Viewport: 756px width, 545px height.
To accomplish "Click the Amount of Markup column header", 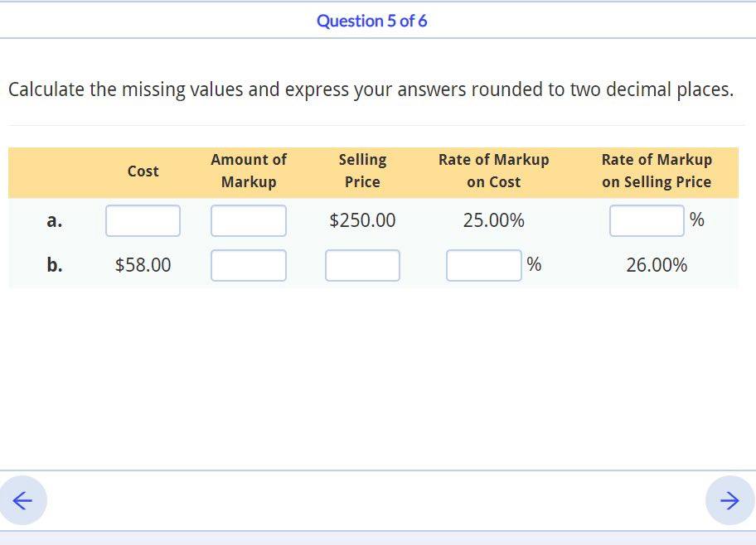I will [248, 171].
